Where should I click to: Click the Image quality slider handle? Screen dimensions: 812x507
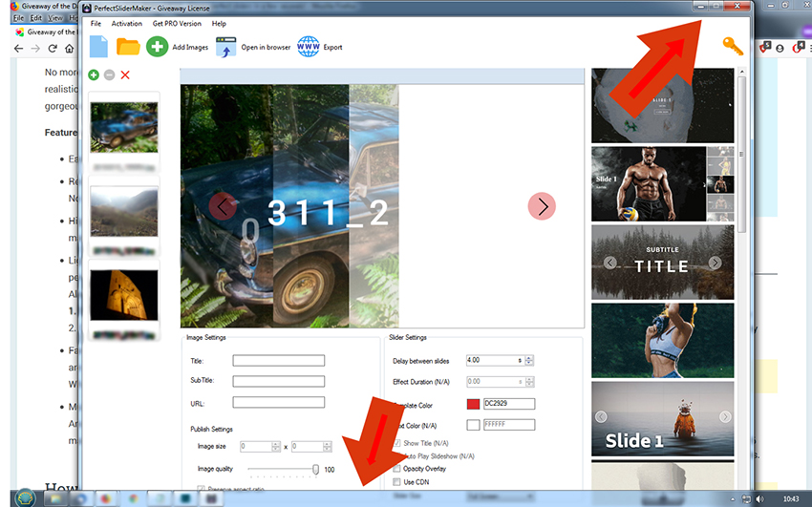(315, 469)
